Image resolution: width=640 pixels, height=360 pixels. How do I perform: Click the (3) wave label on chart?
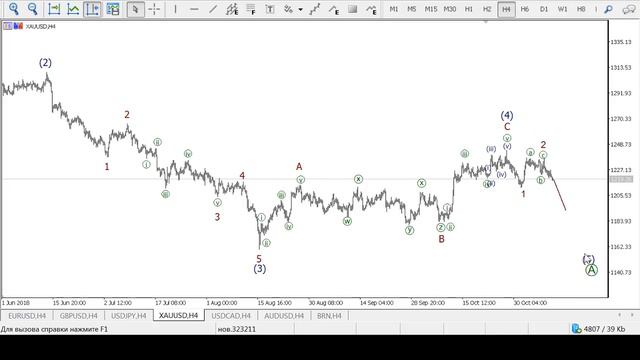260,269
